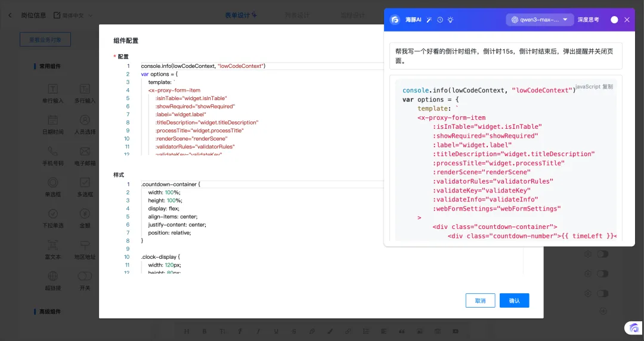Click the 海豚AI dolphin logo in panel header
This screenshot has width=644, height=341.
pyautogui.click(x=395, y=20)
